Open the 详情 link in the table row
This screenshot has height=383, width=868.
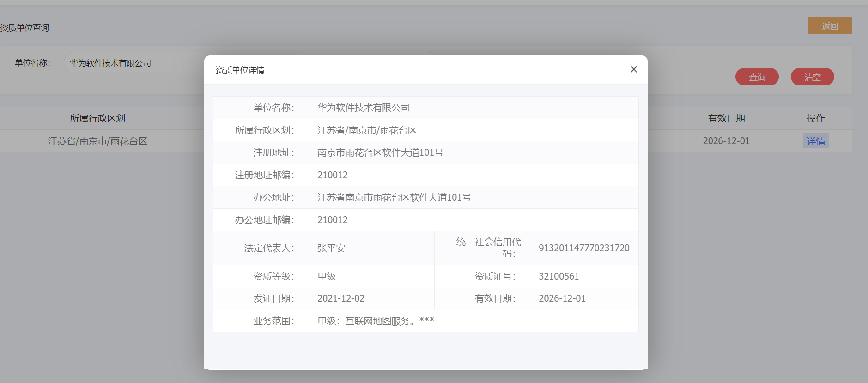click(x=816, y=141)
